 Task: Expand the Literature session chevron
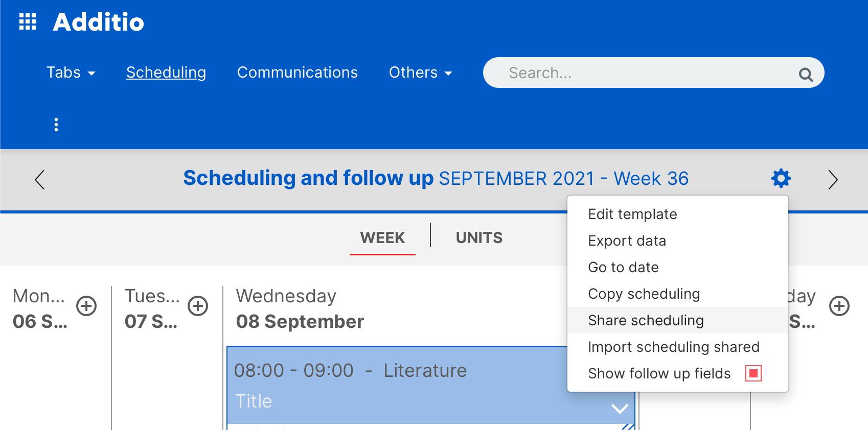tap(620, 409)
